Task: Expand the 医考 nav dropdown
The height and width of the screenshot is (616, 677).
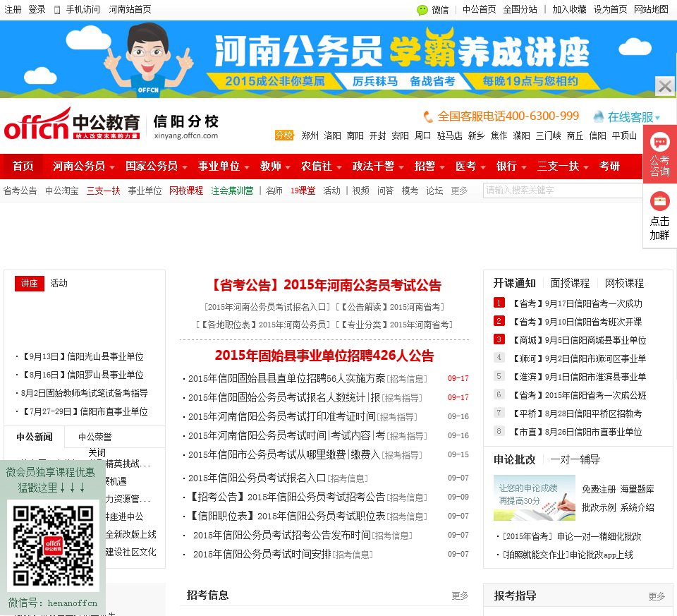Action: tap(483, 167)
